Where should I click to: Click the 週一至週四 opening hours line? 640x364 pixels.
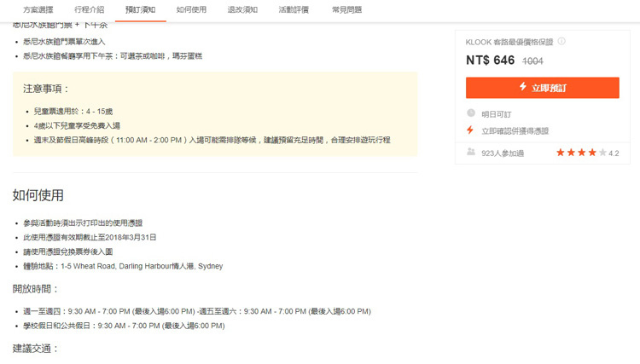[197, 311]
